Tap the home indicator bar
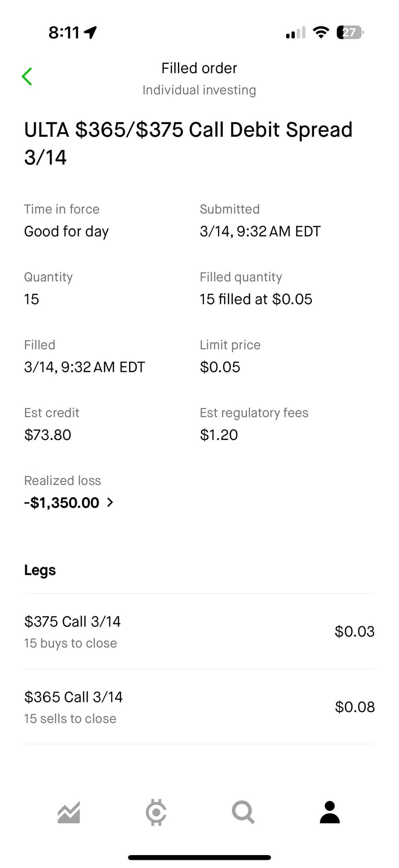The image size is (399, 868). (x=199, y=857)
